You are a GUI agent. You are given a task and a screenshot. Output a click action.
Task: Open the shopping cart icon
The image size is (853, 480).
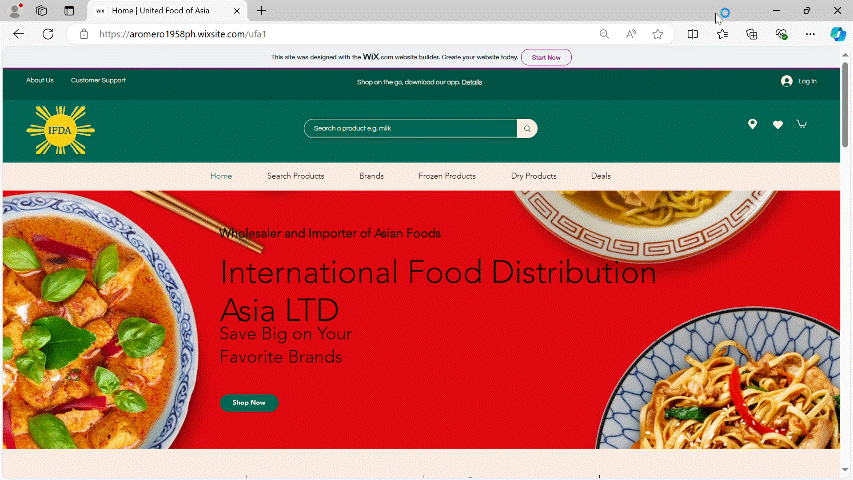801,124
